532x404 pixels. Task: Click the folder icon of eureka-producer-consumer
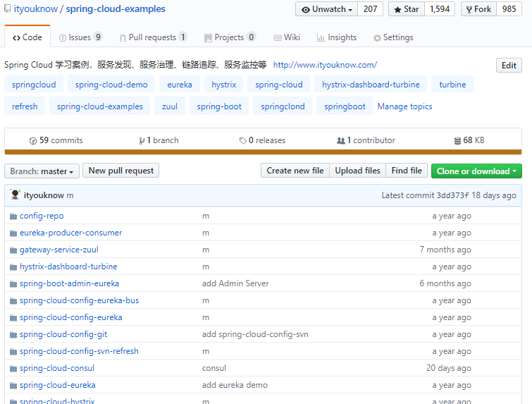tap(13, 233)
